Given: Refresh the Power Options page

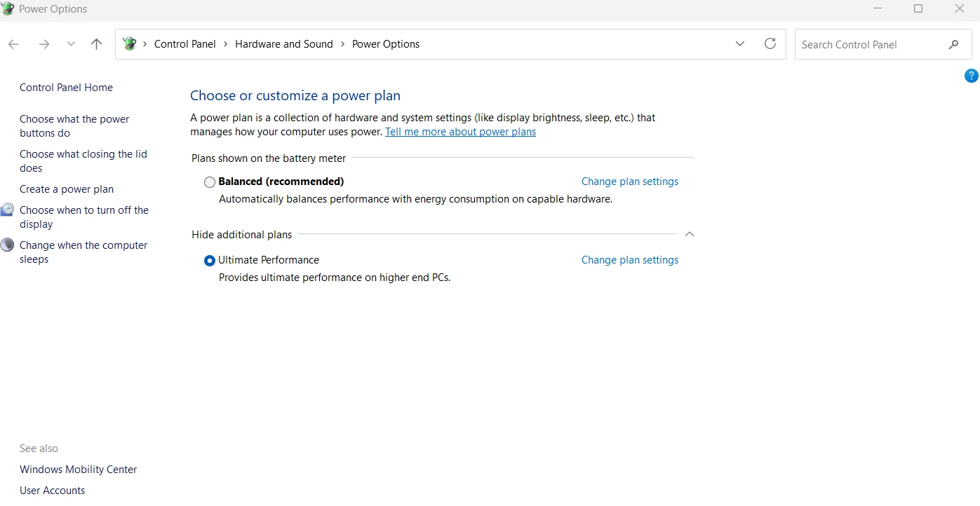Looking at the screenshot, I should (770, 43).
